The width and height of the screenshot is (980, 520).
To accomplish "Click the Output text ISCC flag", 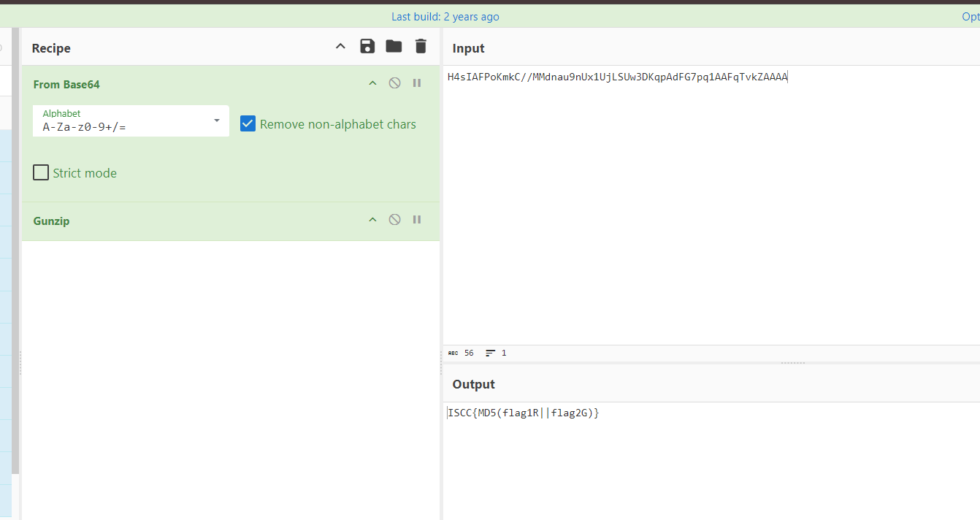I will point(523,413).
